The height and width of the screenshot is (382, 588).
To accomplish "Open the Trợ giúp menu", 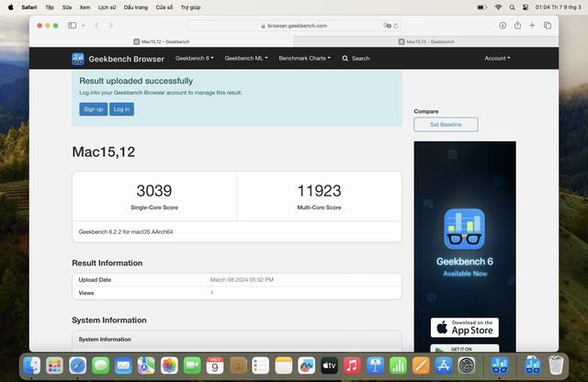I will [x=190, y=7].
